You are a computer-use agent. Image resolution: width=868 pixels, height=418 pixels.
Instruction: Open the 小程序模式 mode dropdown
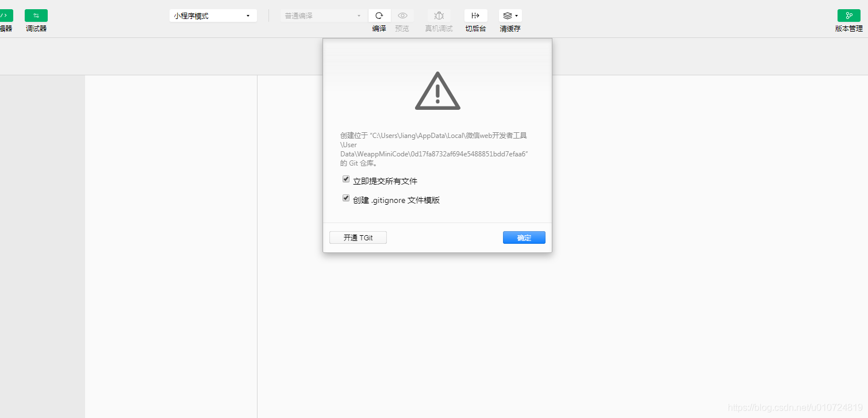tap(213, 16)
